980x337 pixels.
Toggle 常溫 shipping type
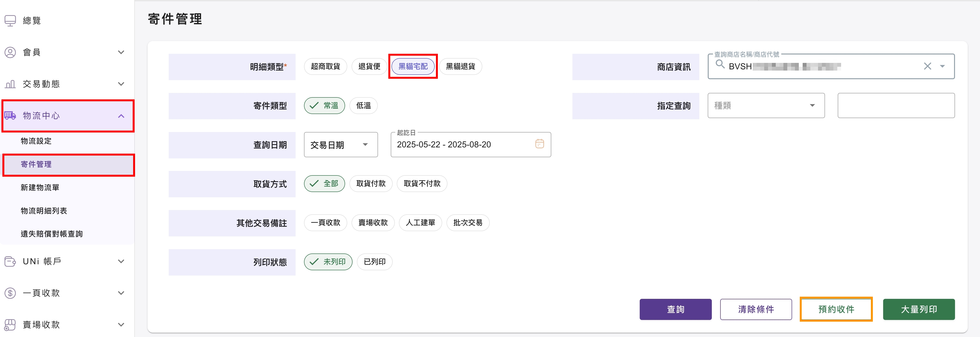pyautogui.click(x=324, y=106)
